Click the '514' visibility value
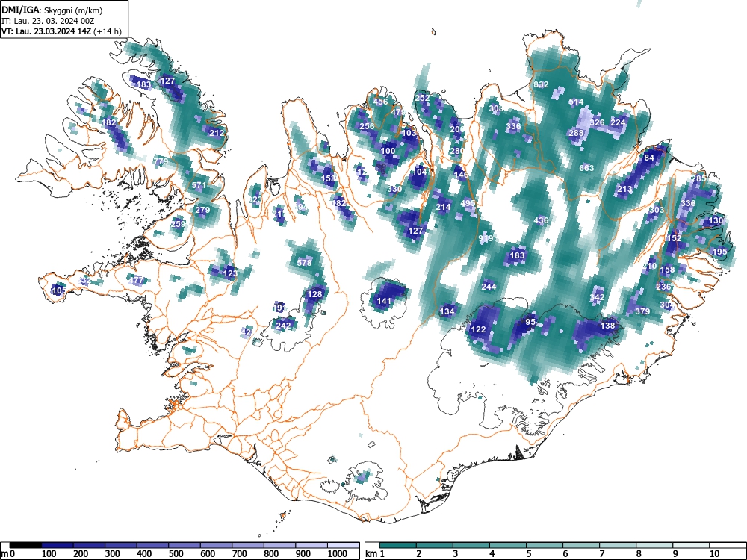The height and width of the screenshot is (560, 747). point(576,102)
